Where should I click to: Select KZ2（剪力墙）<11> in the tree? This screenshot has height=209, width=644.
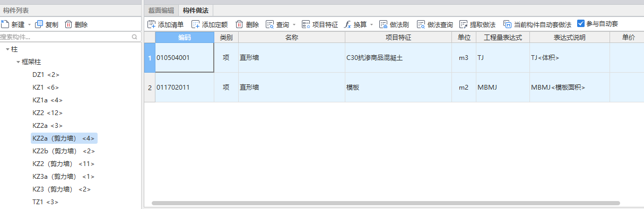(x=64, y=164)
